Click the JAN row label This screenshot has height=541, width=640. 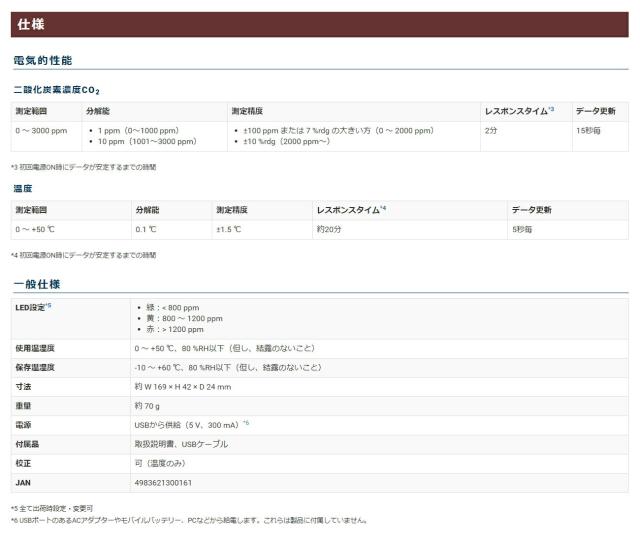[23, 483]
